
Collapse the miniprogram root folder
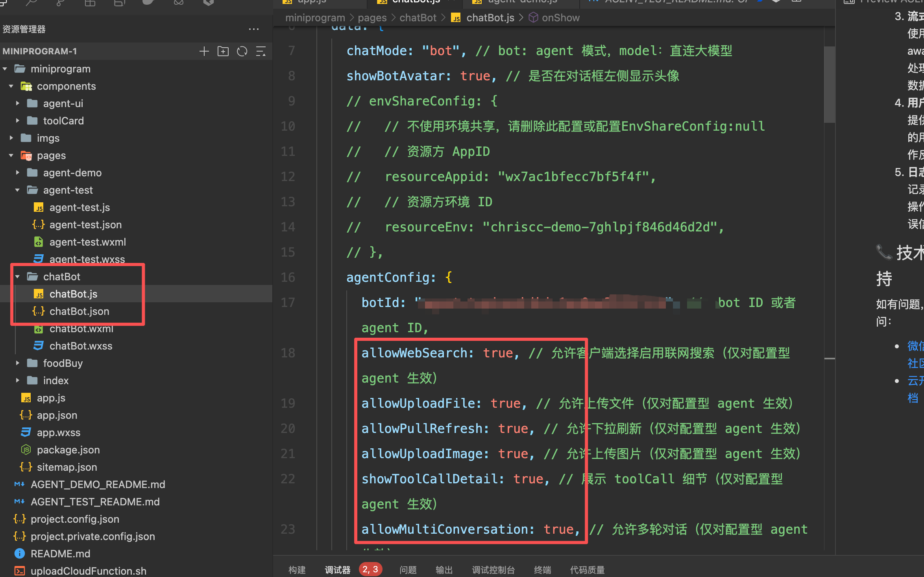[x=60, y=69]
